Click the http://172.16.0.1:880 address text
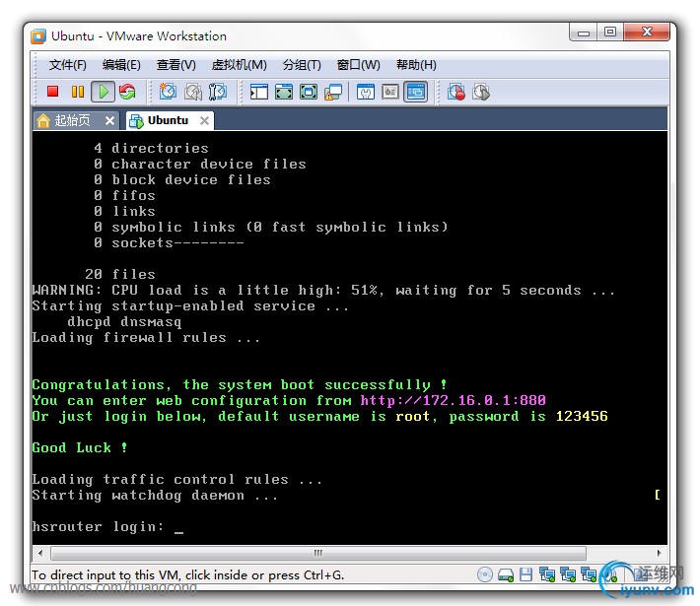This screenshot has height=606, width=700. pos(454,400)
